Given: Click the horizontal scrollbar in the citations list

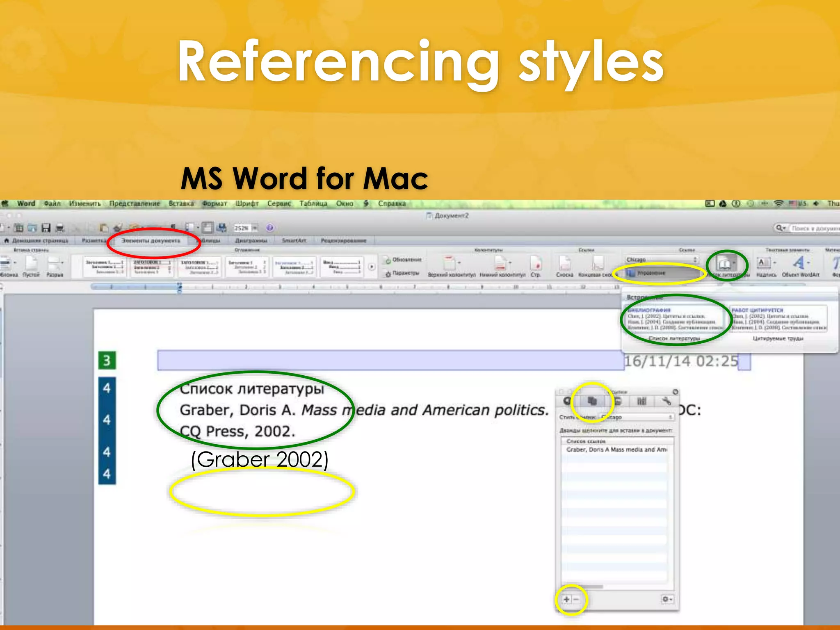Looking at the screenshot, I should pyautogui.click(x=582, y=587).
